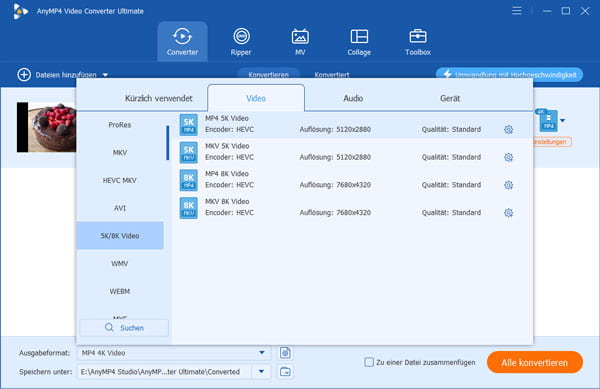
Task: Expand the 'Speichern unter' path dropdown
Action: pos(261,371)
